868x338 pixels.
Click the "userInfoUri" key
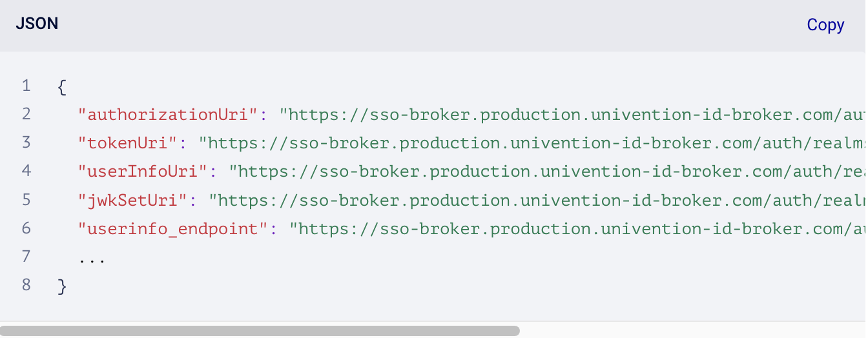143,172
